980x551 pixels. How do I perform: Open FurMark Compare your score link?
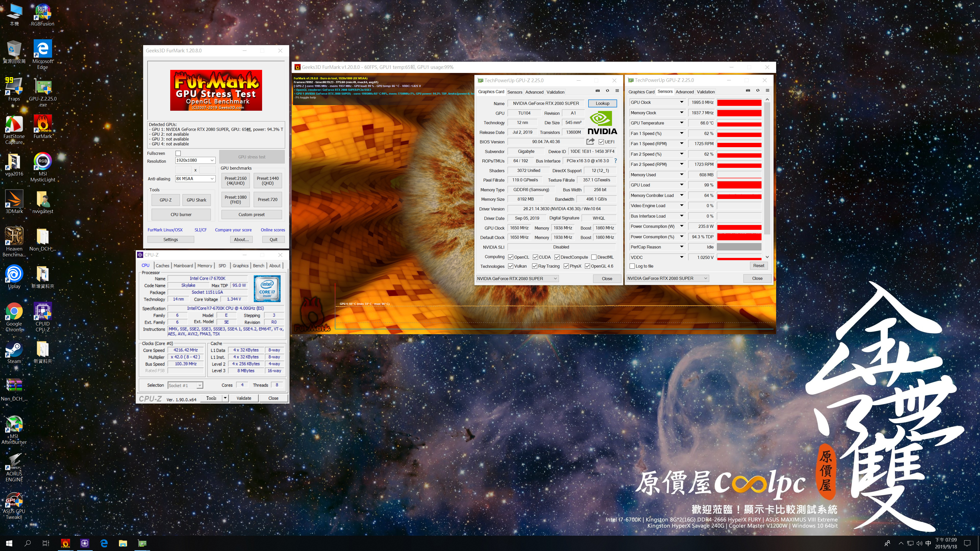233,230
